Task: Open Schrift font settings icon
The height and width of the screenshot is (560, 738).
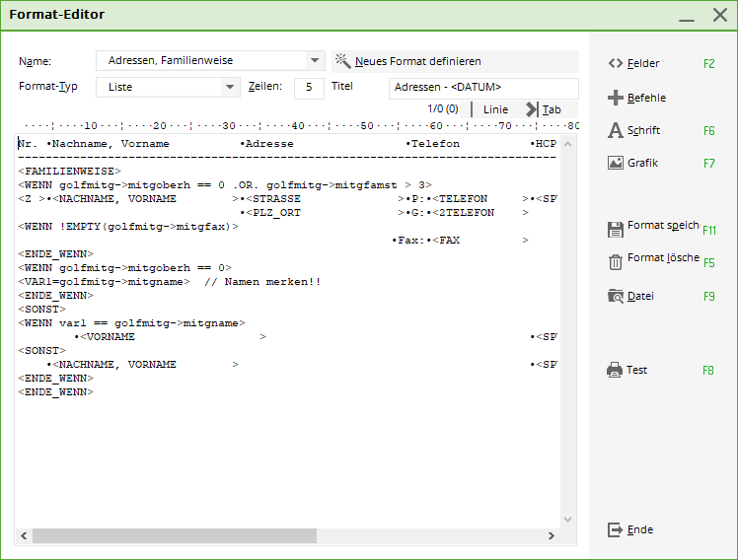Action: 616,131
